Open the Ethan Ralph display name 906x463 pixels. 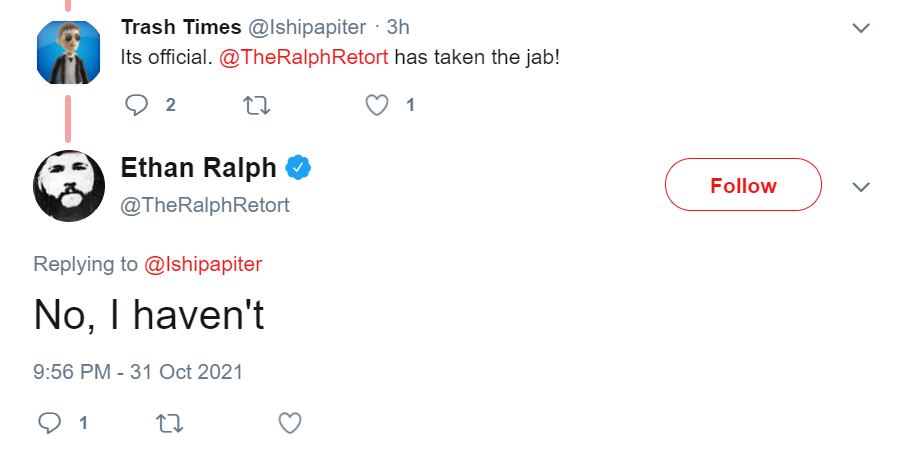coord(198,168)
